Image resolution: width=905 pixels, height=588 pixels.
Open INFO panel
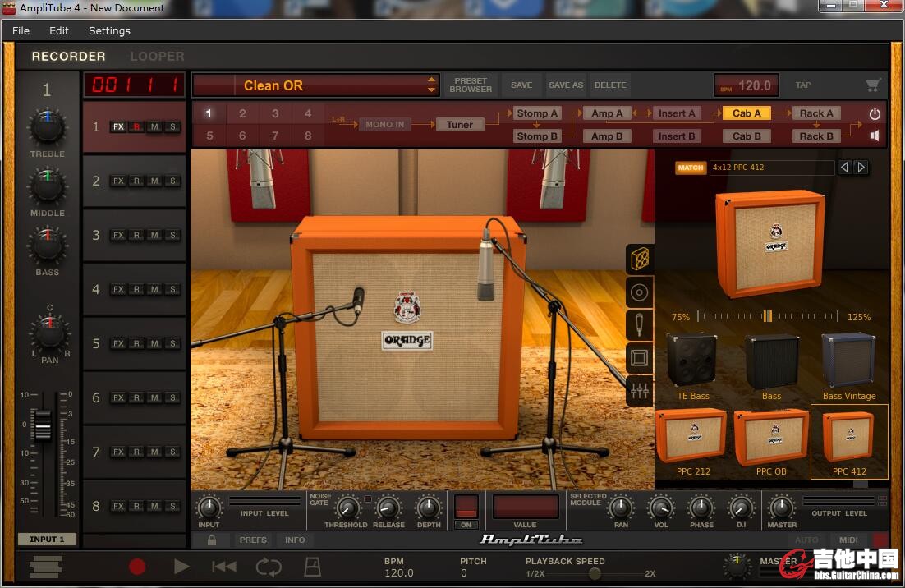point(294,540)
